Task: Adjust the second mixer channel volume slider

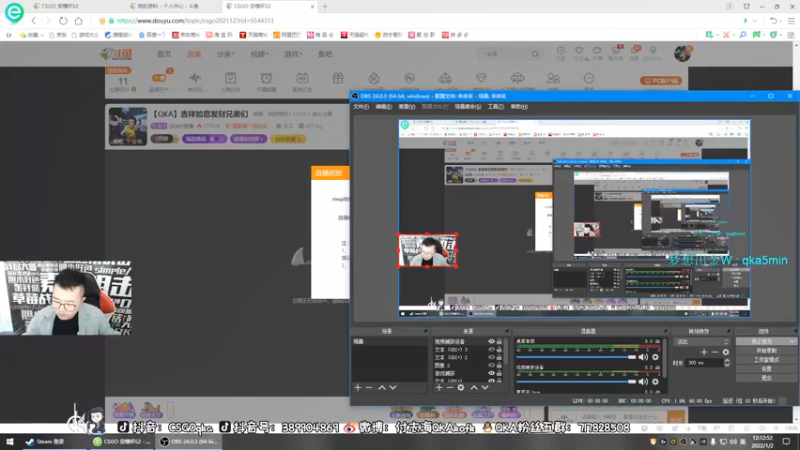Action: pos(577,382)
